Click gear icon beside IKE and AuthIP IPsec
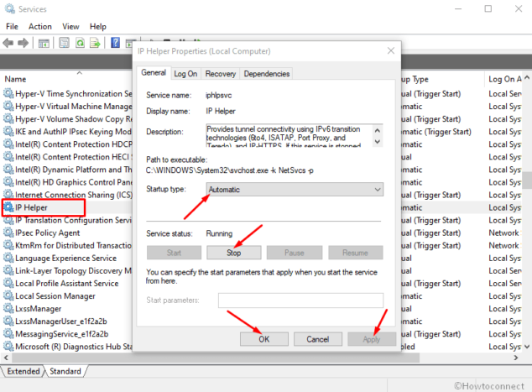This screenshot has height=392, width=532. [8, 131]
